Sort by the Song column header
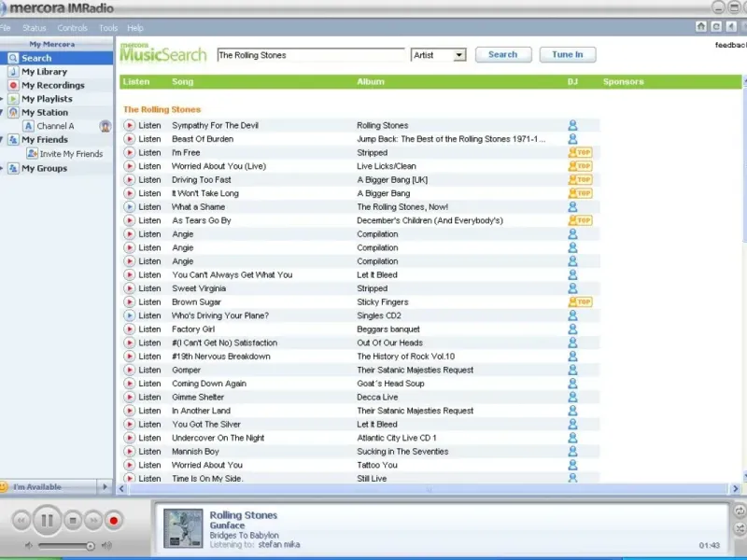 click(182, 82)
